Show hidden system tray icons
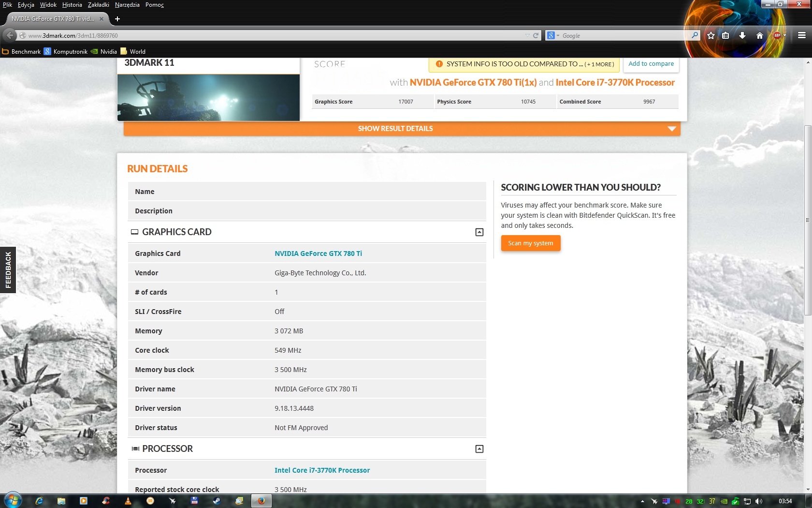 point(642,501)
